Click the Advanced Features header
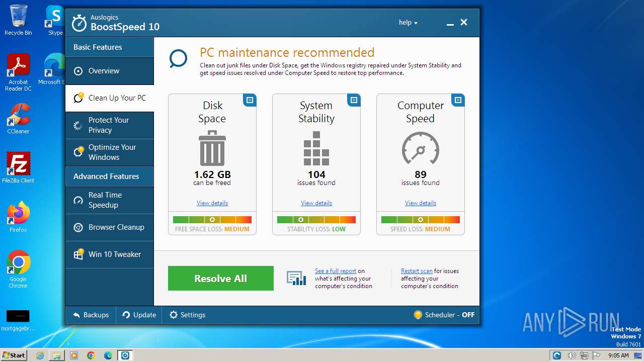 click(109, 176)
